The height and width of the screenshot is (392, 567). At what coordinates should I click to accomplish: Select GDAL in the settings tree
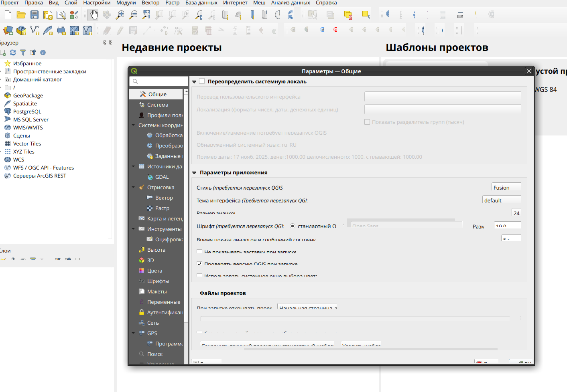[x=162, y=177]
